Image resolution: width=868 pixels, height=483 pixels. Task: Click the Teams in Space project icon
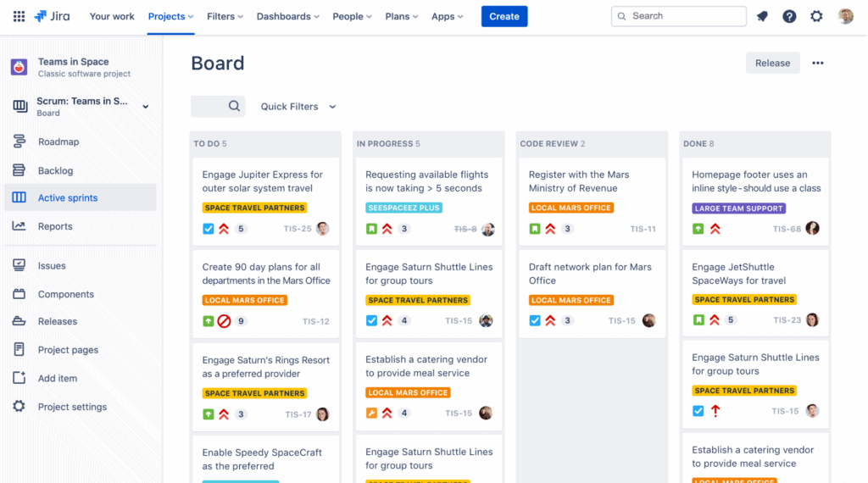[x=19, y=67]
